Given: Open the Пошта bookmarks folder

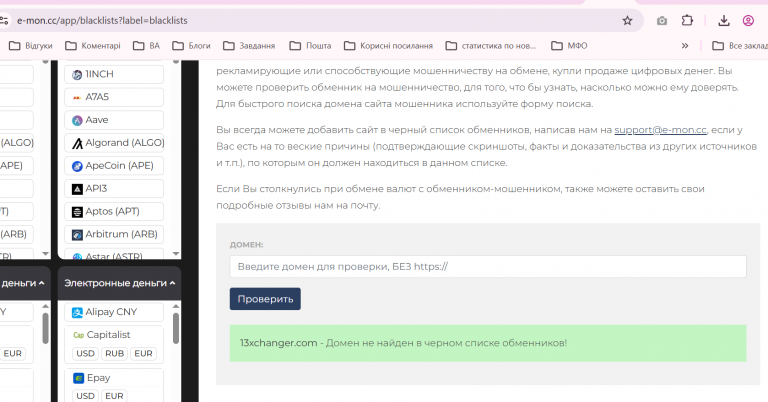Looking at the screenshot, I should 311,46.
